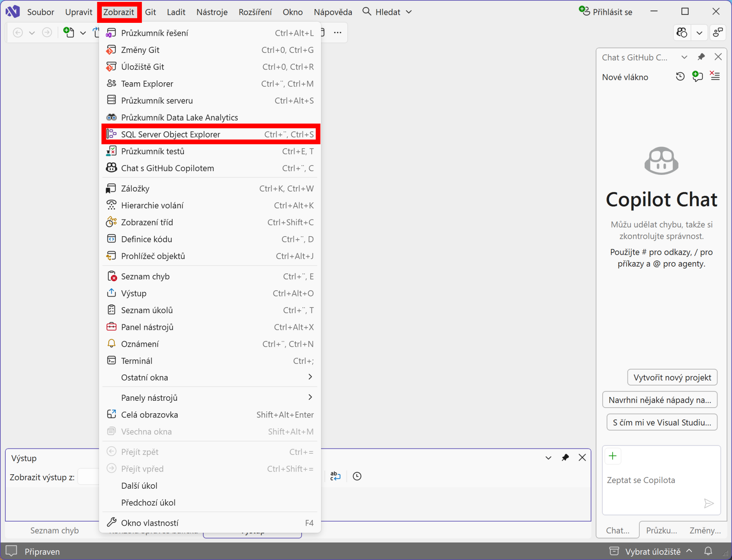Select Změny Git menu entry
Image resolution: width=732 pixels, height=560 pixels.
click(210, 50)
